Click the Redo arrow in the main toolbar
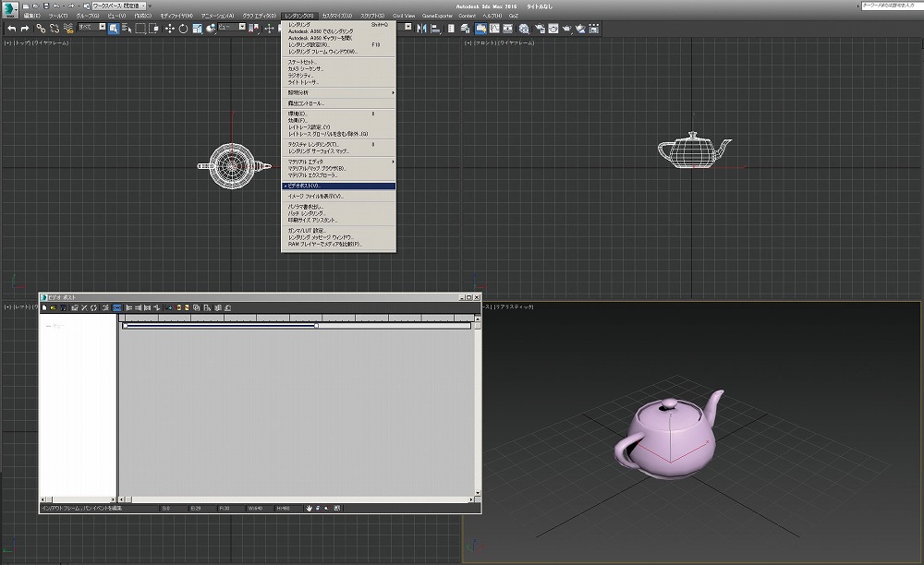The image size is (924, 565). pos(25,29)
